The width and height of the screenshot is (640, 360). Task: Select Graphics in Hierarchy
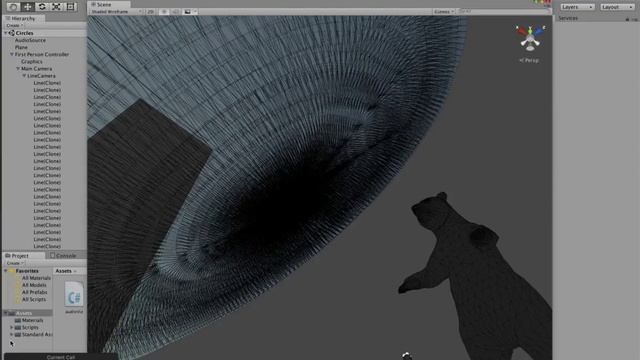coord(32,62)
